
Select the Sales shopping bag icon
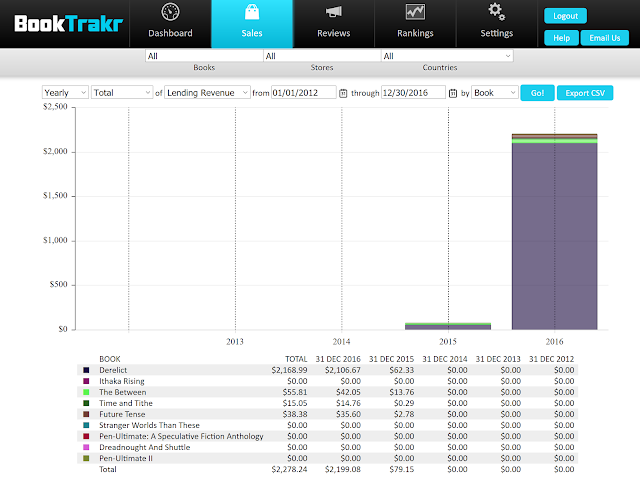coord(252,12)
